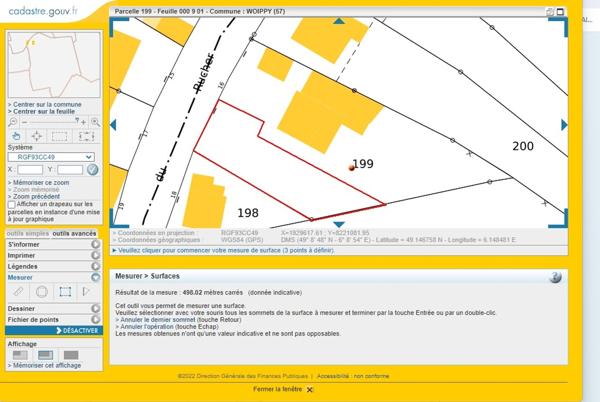Click 'Centrer sur la feuille' link
600x402 pixels.
(x=41, y=111)
